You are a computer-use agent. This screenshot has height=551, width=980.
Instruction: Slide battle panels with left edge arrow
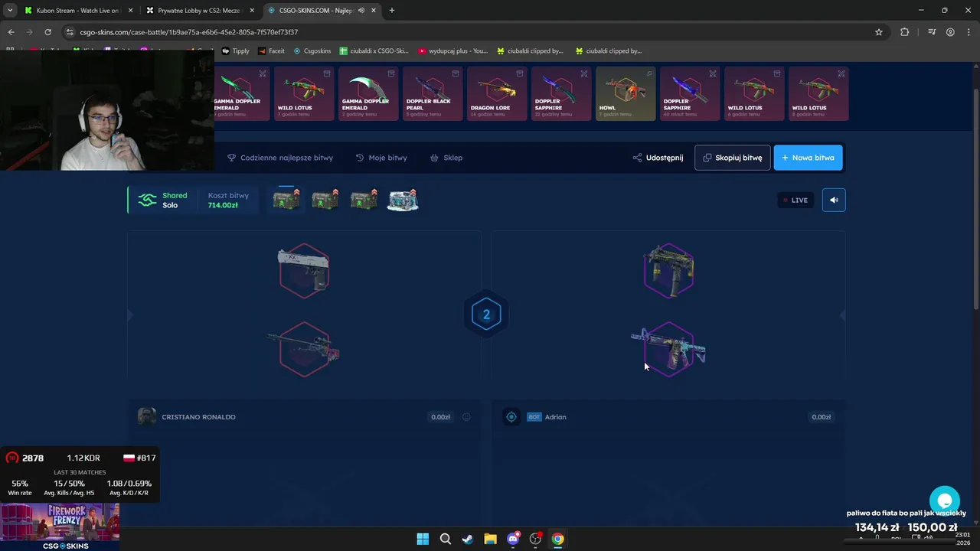(129, 315)
